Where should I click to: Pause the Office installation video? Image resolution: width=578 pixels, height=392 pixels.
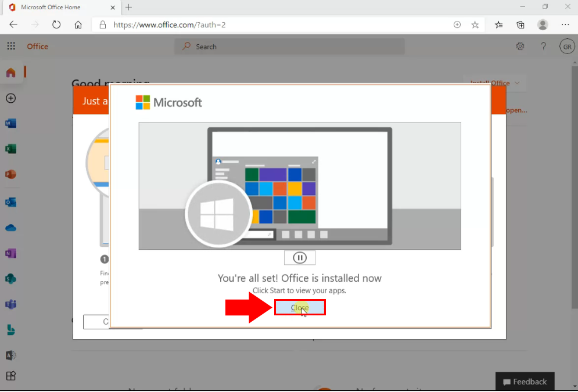click(x=300, y=257)
